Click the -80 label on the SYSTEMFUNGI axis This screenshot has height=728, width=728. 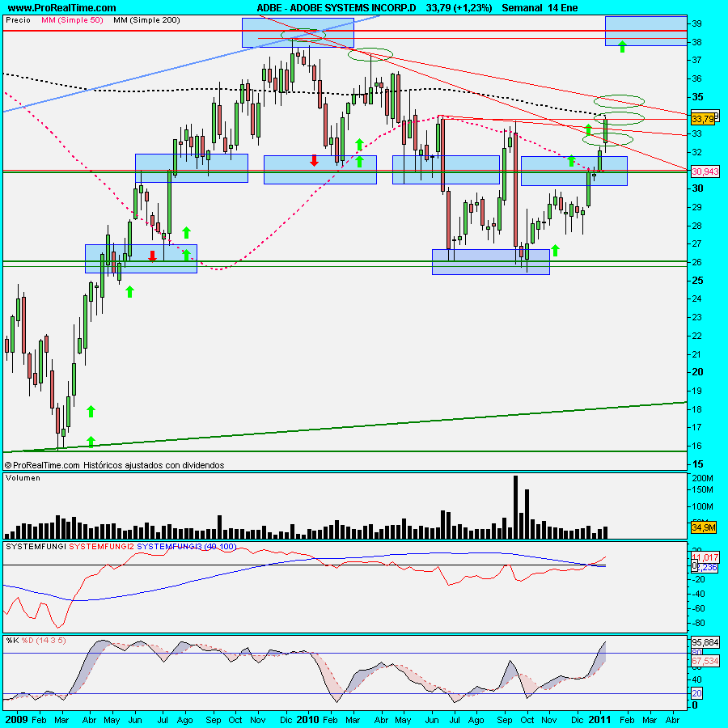[699, 623]
